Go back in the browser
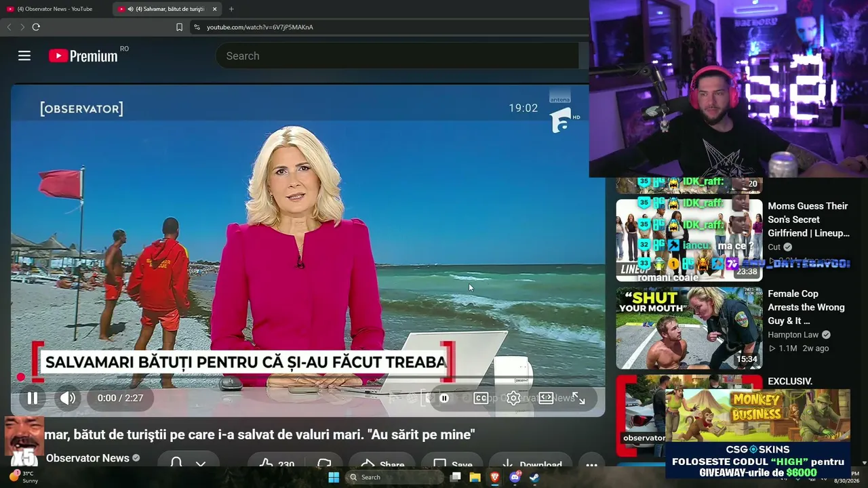Image resolution: width=868 pixels, height=488 pixels. [9, 27]
